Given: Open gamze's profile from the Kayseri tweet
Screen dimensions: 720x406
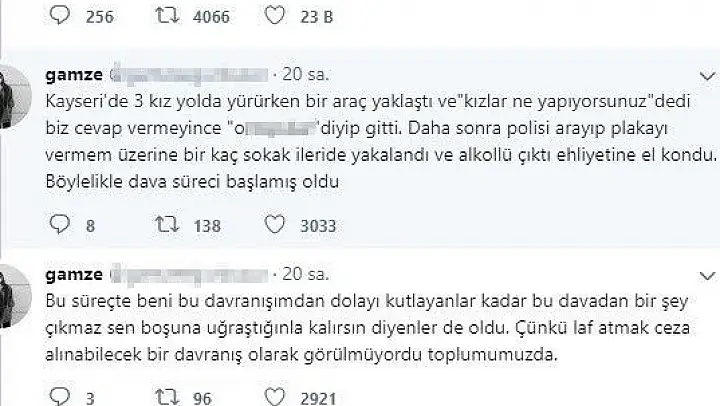Looking at the screenshot, I should pyautogui.click(x=74, y=74).
